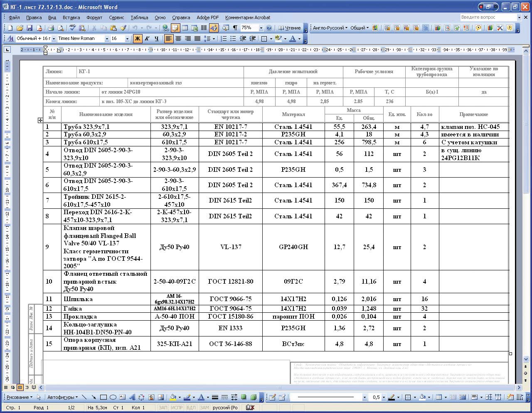This screenshot has width=532, height=413.
Task: Toggle Bold (Ж) formatting
Action: click(137, 39)
